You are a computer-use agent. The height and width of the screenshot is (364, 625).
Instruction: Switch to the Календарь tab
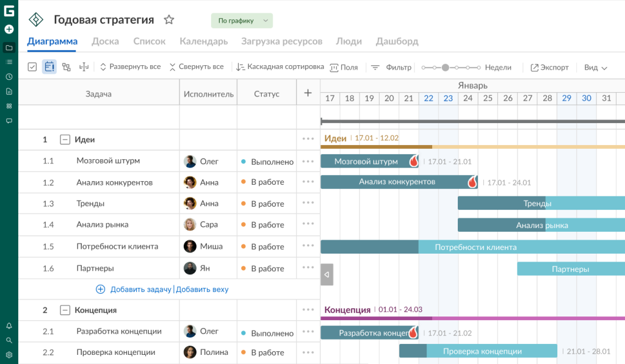click(203, 41)
